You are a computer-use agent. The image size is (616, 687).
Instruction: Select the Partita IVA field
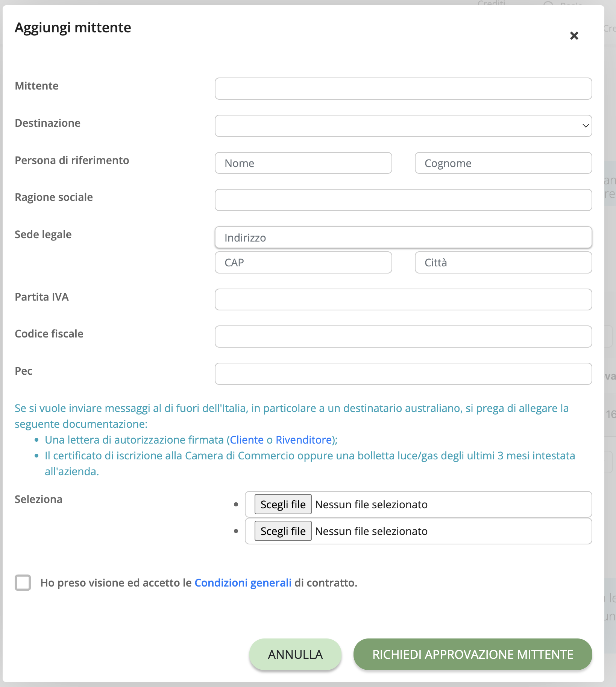pyautogui.click(x=403, y=299)
